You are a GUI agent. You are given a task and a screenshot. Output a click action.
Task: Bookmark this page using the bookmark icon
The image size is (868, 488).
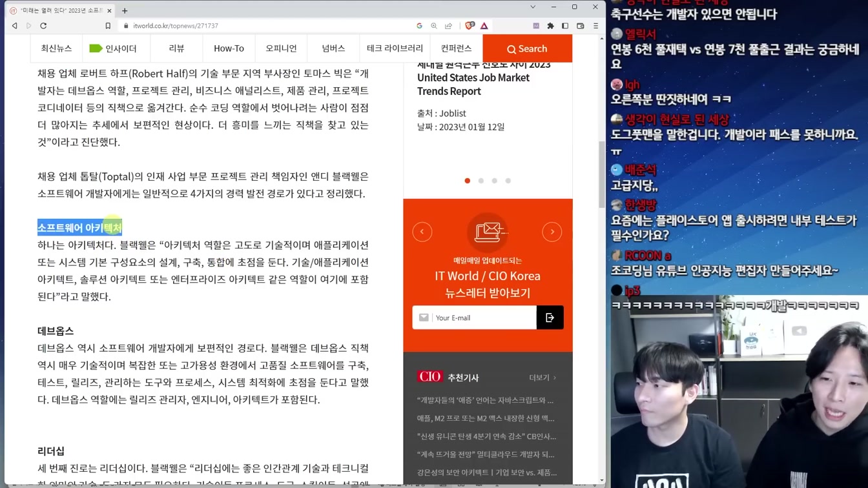point(108,26)
